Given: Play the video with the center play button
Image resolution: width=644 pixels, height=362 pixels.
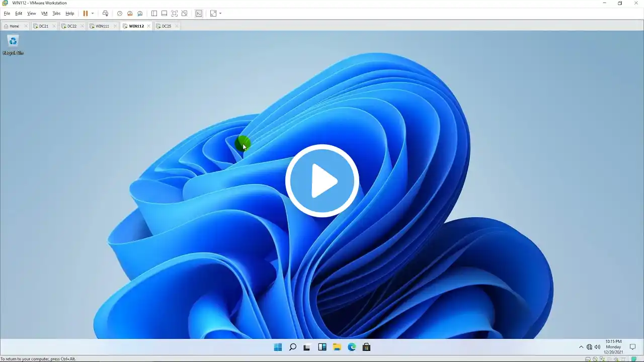Looking at the screenshot, I should point(322,181).
